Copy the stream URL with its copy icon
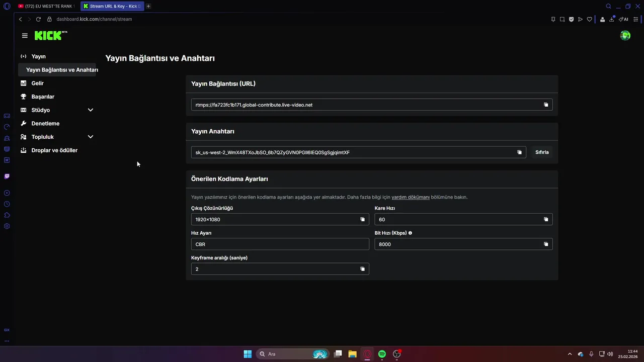Viewport: 644px width, 362px height. [546, 105]
